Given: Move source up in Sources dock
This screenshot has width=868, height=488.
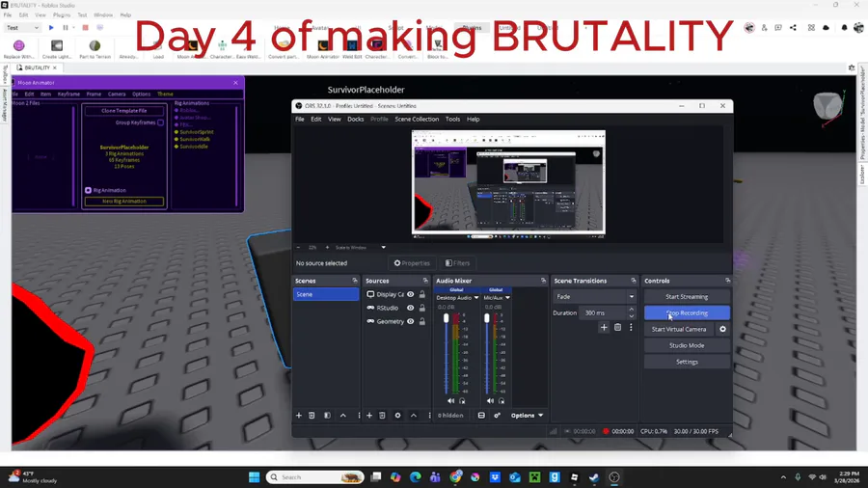Looking at the screenshot, I should click(x=414, y=416).
